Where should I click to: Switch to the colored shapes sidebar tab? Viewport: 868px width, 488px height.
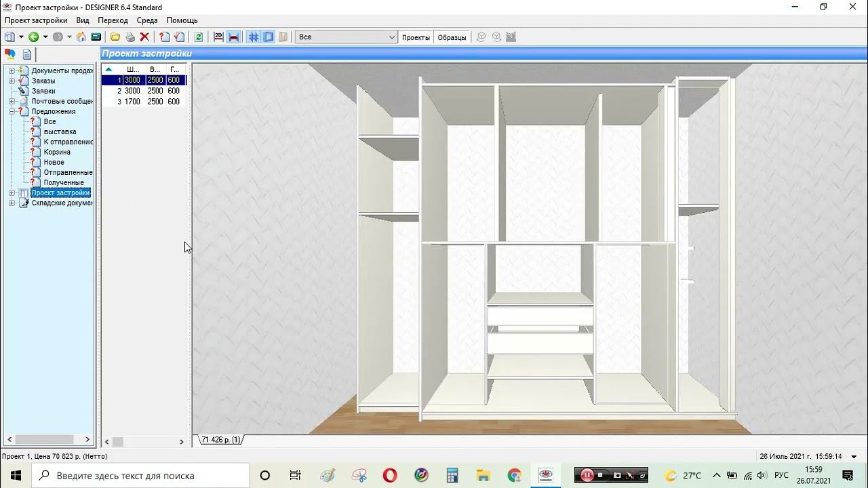(x=10, y=55)
